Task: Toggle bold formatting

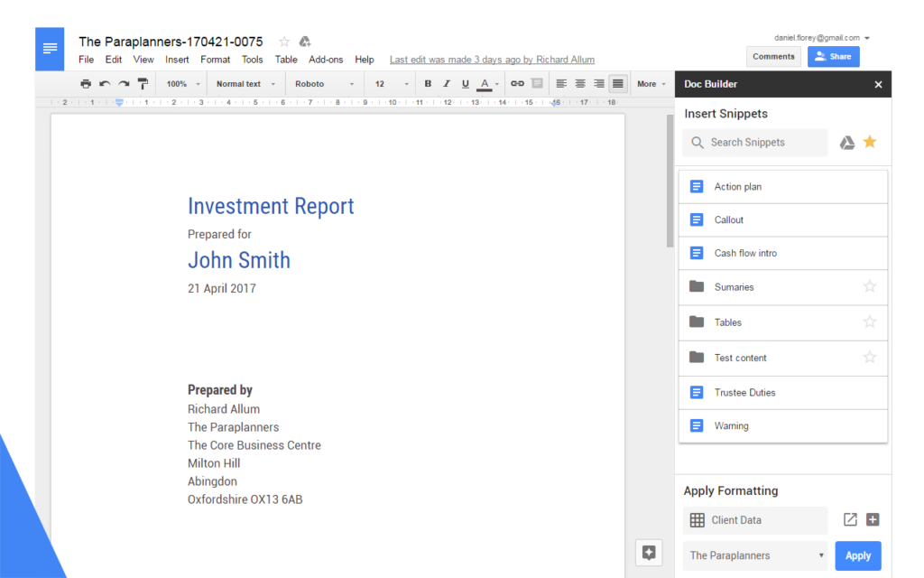Action: click(427, 83)
